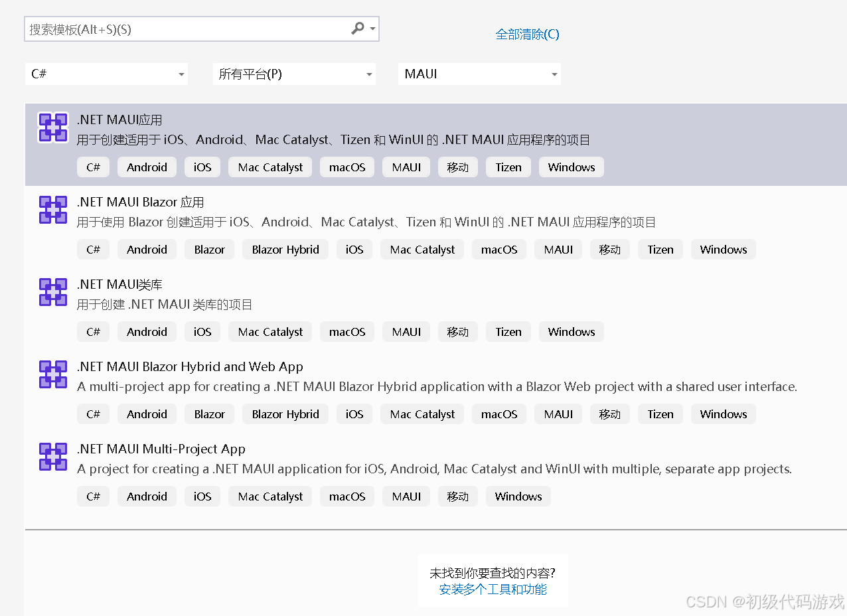This screenshot has height=616, width=847.
Task: Click the Multi-Project App description text
Action: [435, 469]
